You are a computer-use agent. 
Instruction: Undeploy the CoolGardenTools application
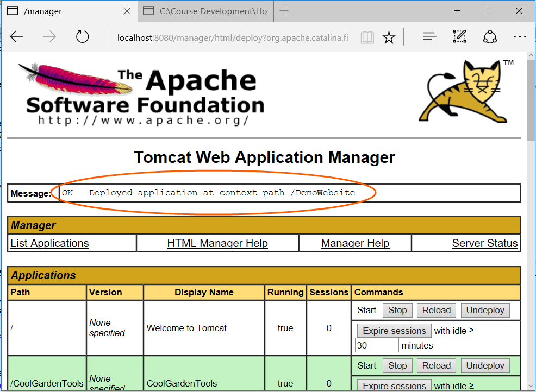point(485,365)
